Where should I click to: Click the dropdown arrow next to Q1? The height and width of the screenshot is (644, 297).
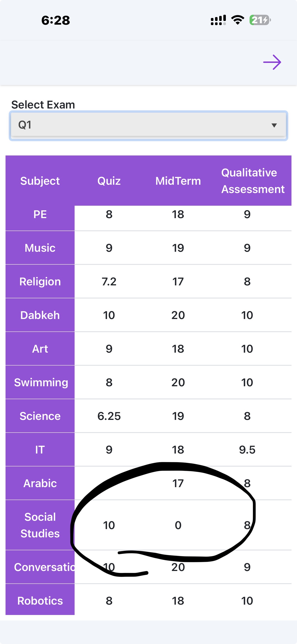point(274,125)
